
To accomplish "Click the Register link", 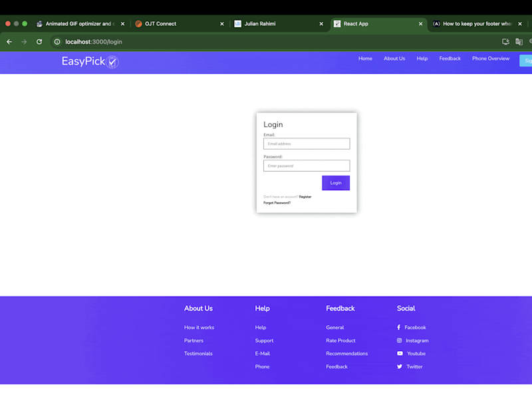I will [305, 197].
